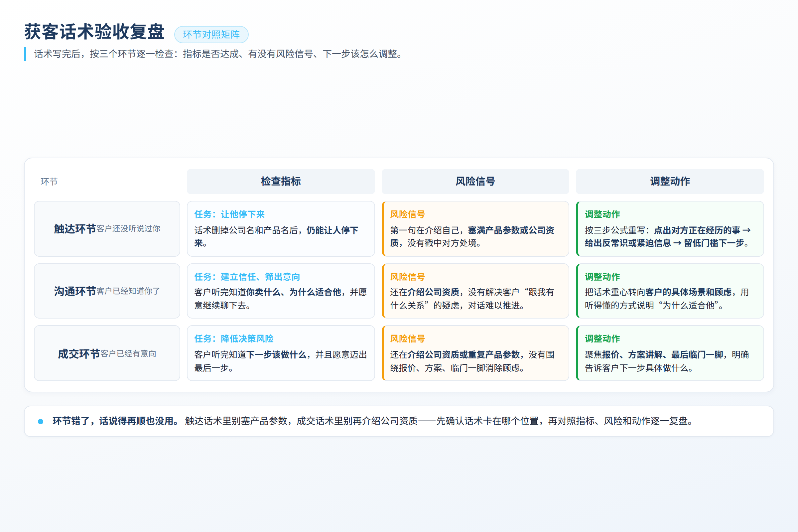Click footer text 环节错了,话说得再顺也没用
Image resolution: width=798 pixels, height=532 pixels.
(x=115, y=421)
